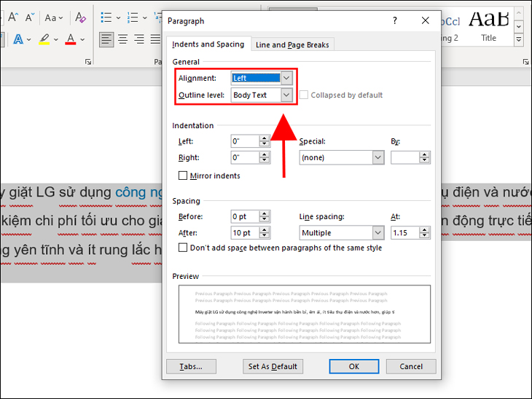Screen dimensions: 532x399
Task: Open the Line spacing dropdown
Action: tap(378, 233)
